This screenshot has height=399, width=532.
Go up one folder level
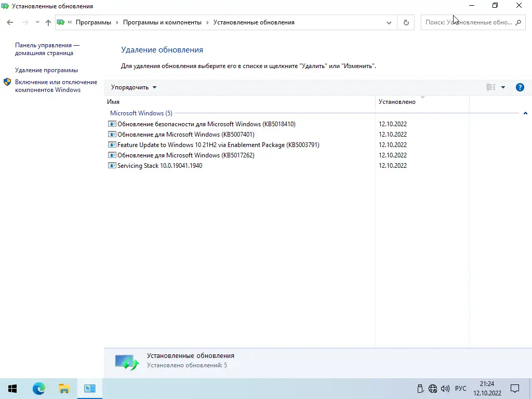[48, 22]
